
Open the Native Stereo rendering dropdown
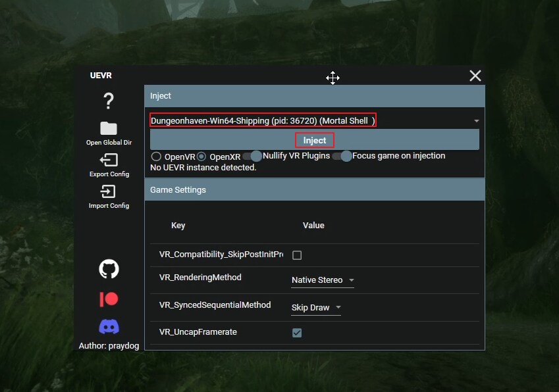click(323, 280)
